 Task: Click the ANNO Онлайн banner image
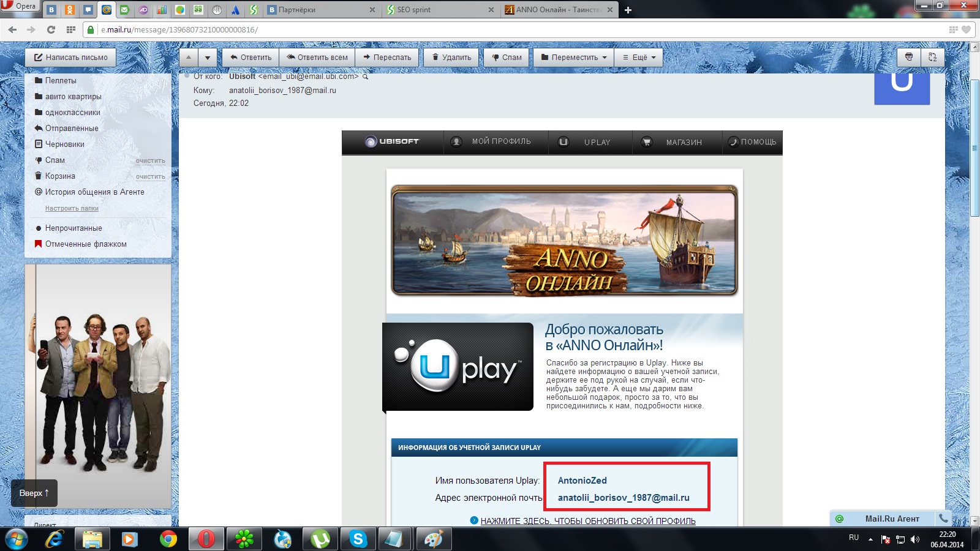point(564,241)
